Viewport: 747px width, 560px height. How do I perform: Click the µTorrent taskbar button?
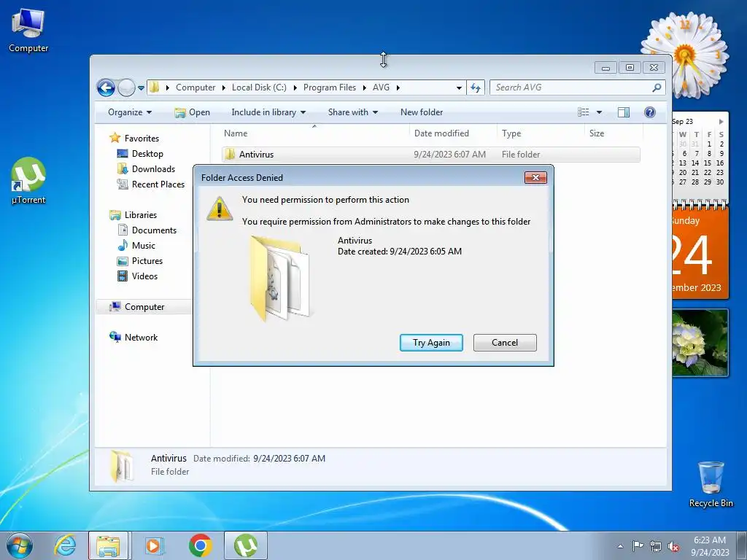(x=246, y=545)
